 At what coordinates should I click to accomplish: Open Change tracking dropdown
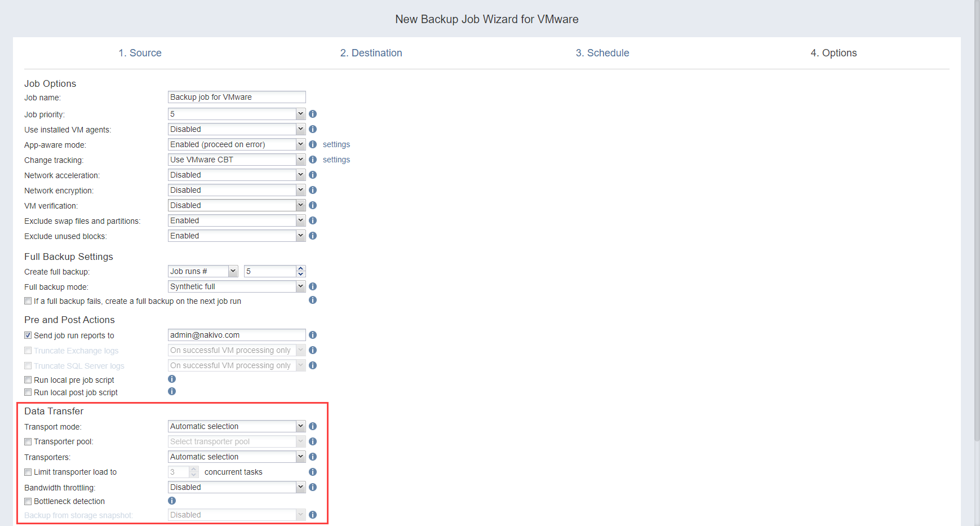coord(237,160)
